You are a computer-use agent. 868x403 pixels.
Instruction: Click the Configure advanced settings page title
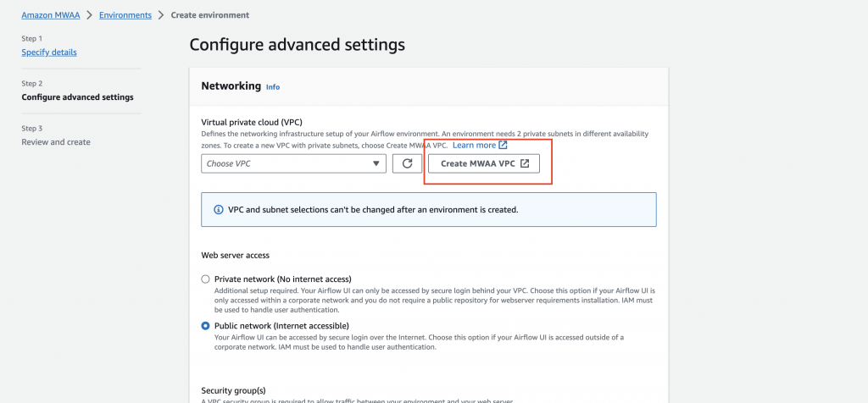point(298,45)
